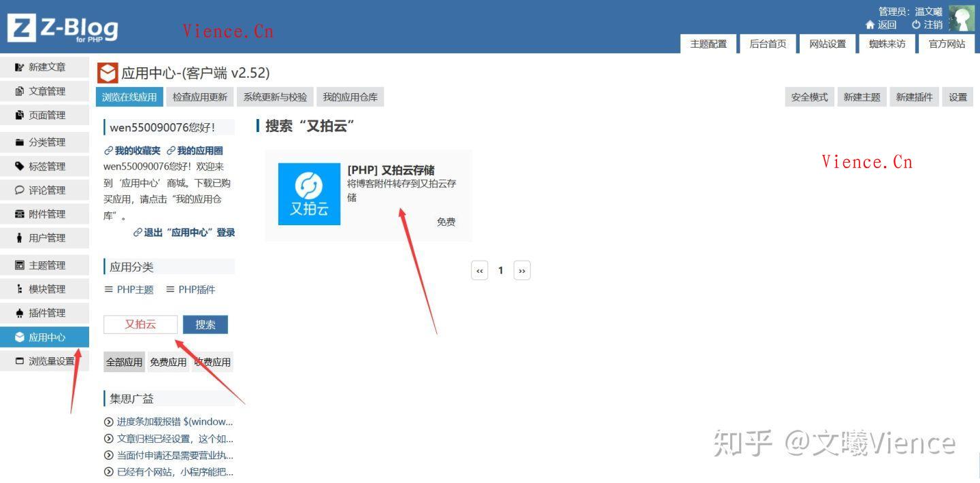The height and width of the screenshot is (483, 980).
Task: Open the 用户管理 user management panel
Action: click(45, 237)
